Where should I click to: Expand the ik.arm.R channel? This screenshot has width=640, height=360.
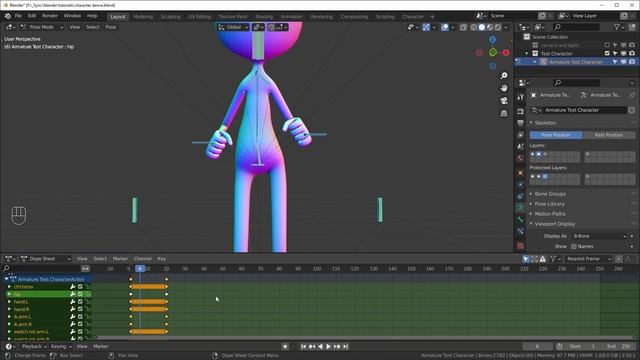[x=9, y=324]
